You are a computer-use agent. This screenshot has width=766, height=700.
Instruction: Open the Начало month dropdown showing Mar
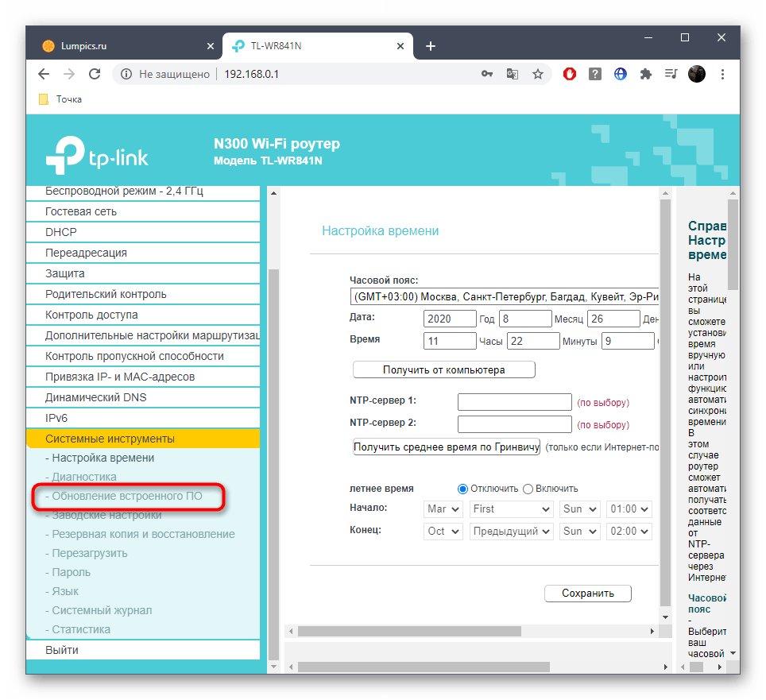pyautogui.click(x=443, y=509)
